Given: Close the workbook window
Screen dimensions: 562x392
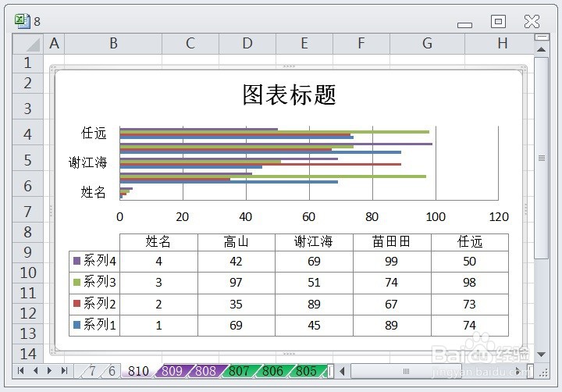Looking at the screenshot, I should (532, 22).
